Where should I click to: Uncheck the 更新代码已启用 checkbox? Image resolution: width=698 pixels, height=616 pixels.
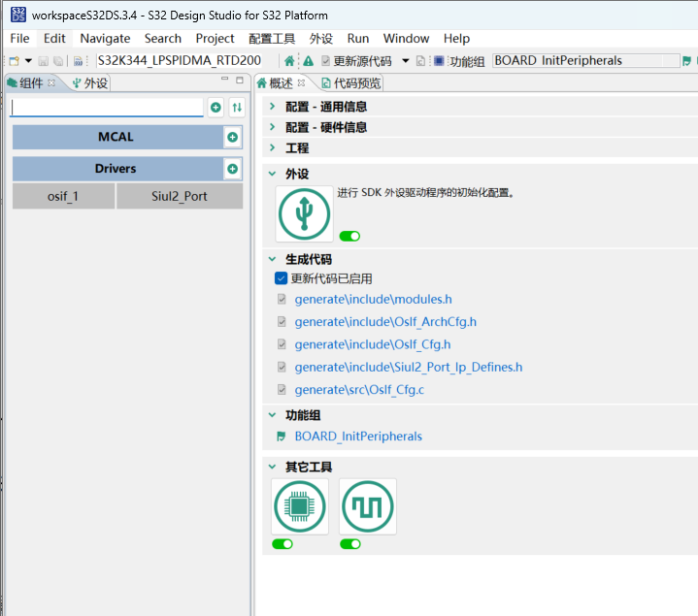(281, 278)
